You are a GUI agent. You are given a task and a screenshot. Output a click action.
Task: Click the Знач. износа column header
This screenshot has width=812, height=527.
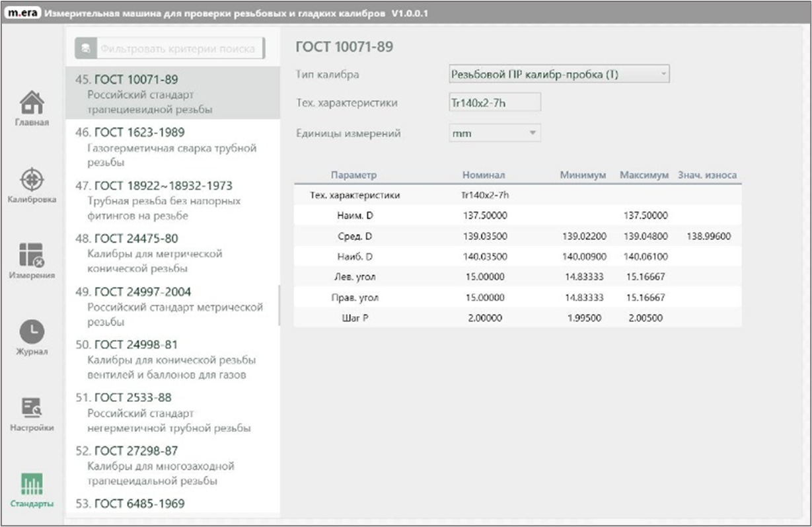coord(707,175)
